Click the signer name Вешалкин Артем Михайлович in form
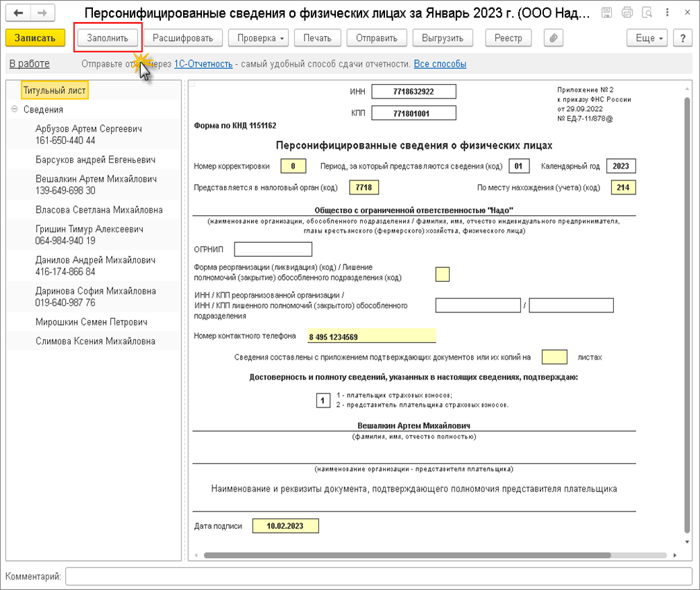Screen dimensions: 700x590 tap(414, 425)
